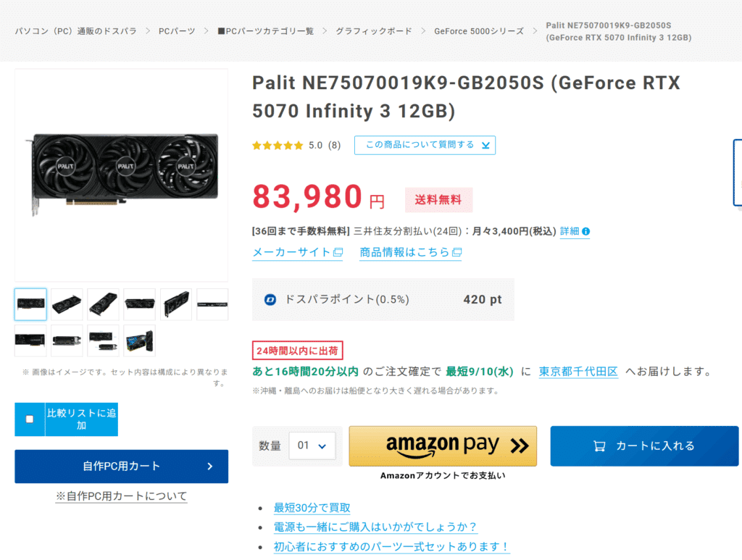The height and width of the screenshot is (560, 742).
Task: Open ※自作PC用カートについて link
Action: (x=122, y=496)
